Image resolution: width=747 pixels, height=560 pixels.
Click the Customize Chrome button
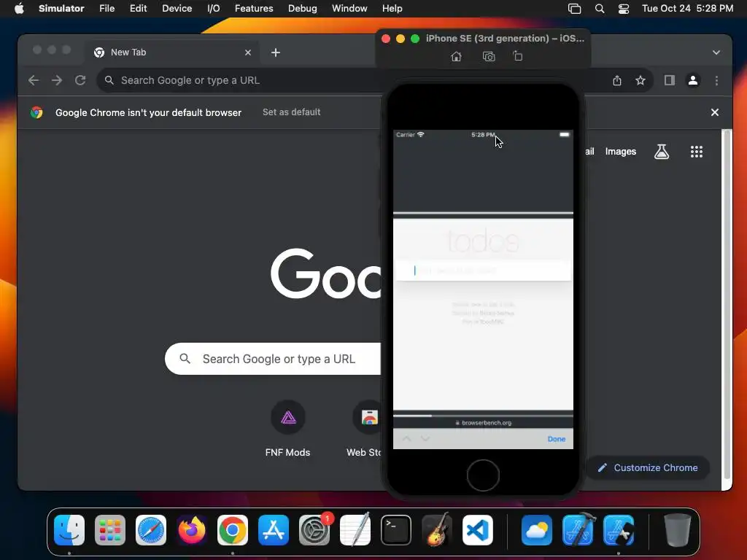(x=648, y=467)
